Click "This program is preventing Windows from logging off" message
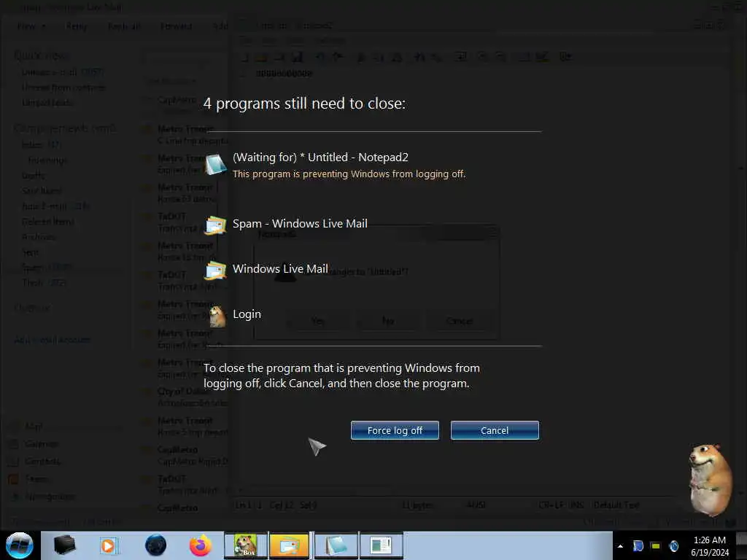This screenshot has width=747, height=560. coord(349,174)
